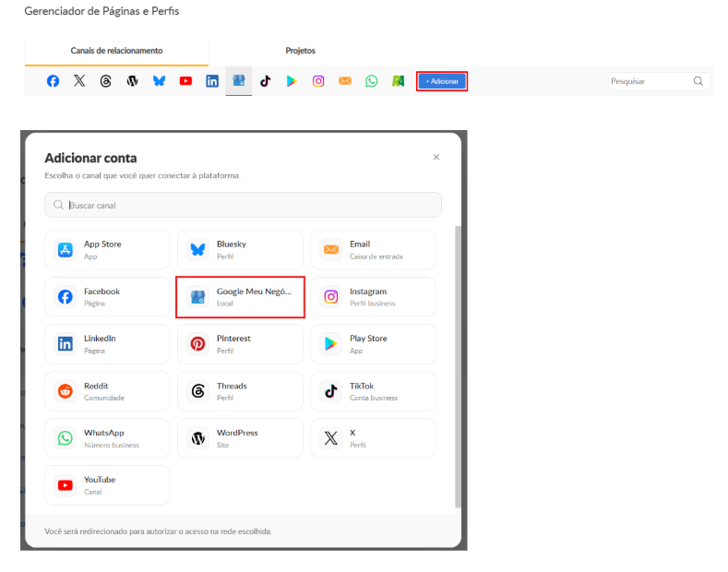This screenshot has width=728, height=572.
Task: Focus the Pesquisar search field
Action: click(x=659, y=81)
